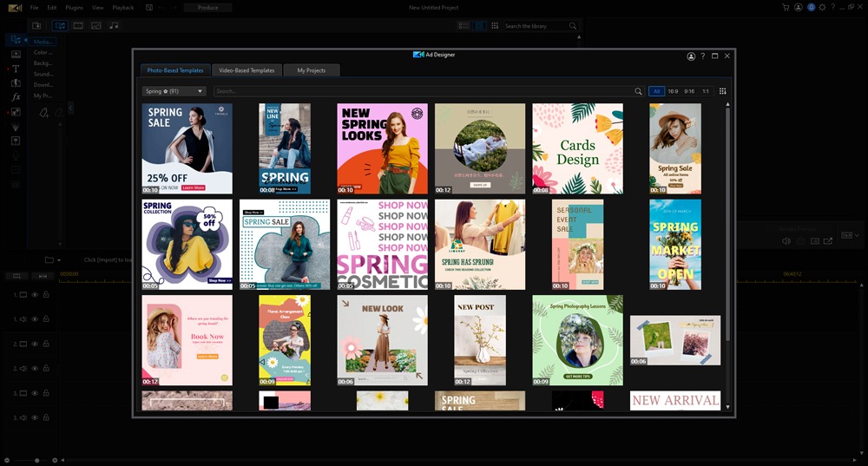
Task: Click the import media icon in PowerDirector
Action: (x=36, y=25)
